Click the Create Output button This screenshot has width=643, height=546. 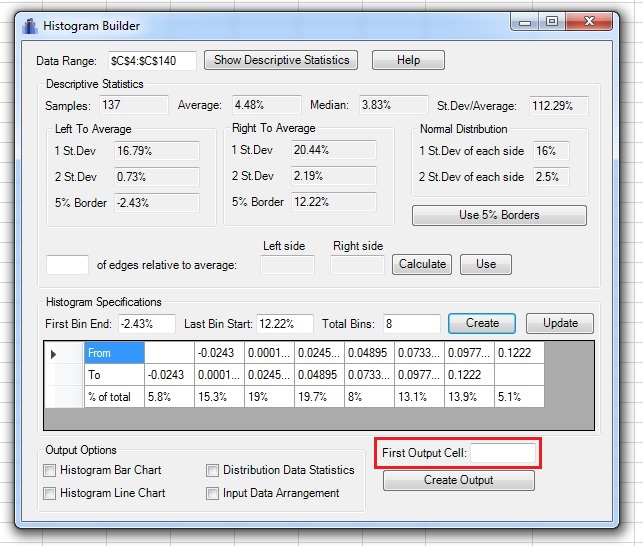click(x=458, y=480)
